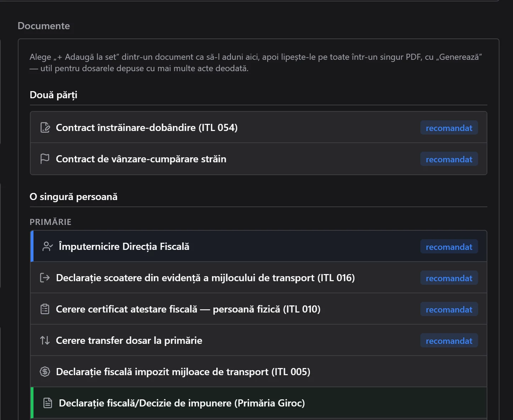Click the user-check icon beside Împuternicire Direcția Fiscală

pos(48,246)
